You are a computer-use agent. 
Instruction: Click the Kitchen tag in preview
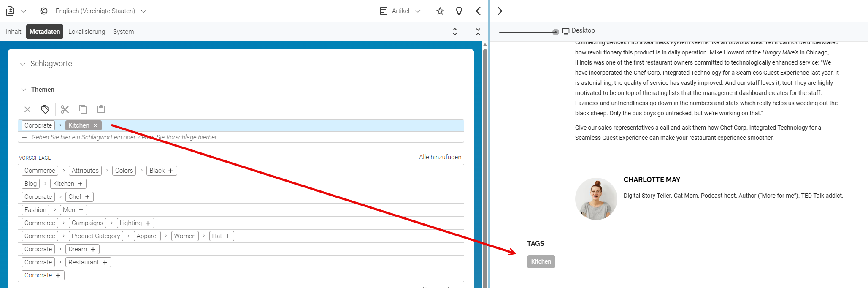click(541, 262)
